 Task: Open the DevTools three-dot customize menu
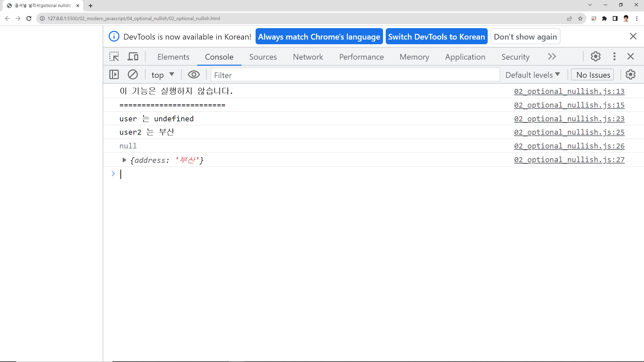click(x=614, y=56)
